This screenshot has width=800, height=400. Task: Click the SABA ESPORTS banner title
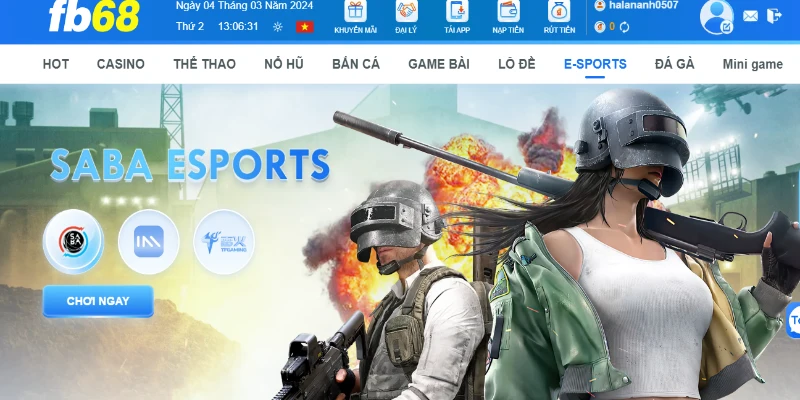point(190,165)
